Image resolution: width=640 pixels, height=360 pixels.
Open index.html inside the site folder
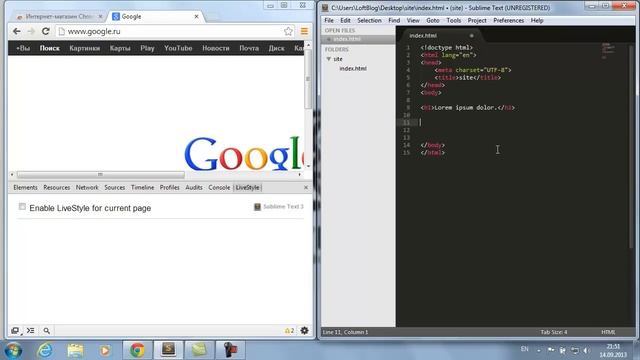click(353, 69)
